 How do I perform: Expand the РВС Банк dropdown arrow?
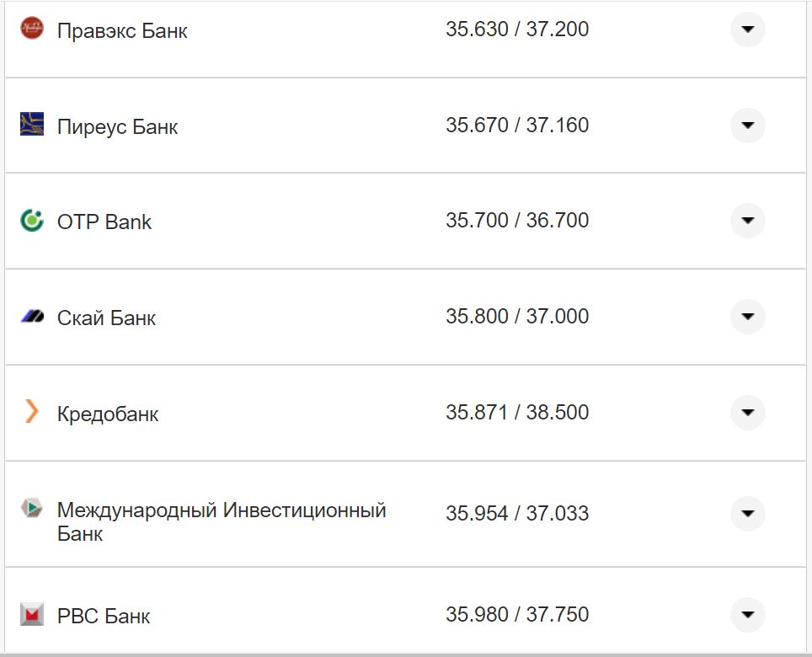click(748, 616)
